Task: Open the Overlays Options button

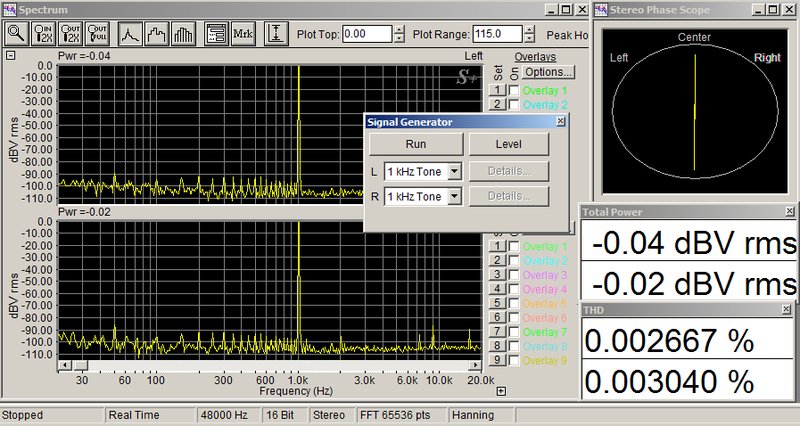Action: point(548,72)
